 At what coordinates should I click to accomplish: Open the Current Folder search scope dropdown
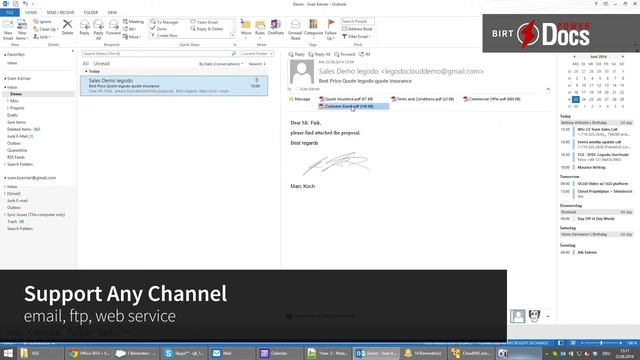pyautogui.click(x=257, y=53)
